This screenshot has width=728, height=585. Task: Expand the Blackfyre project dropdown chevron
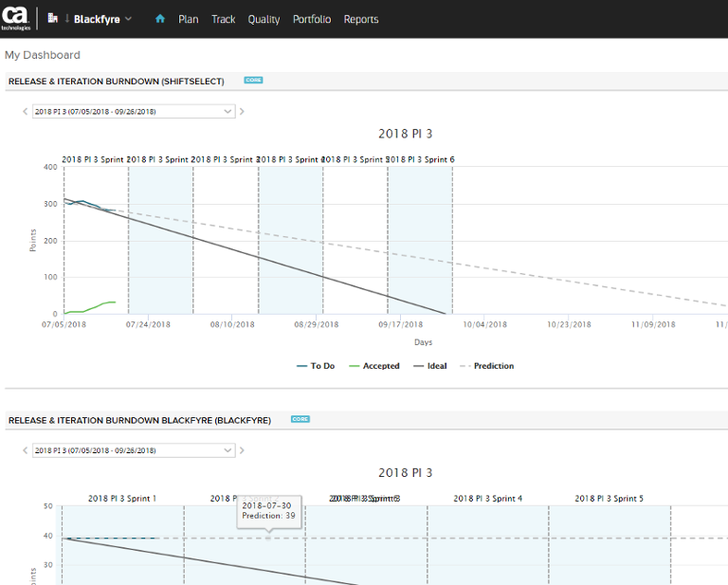coord(129,19)
